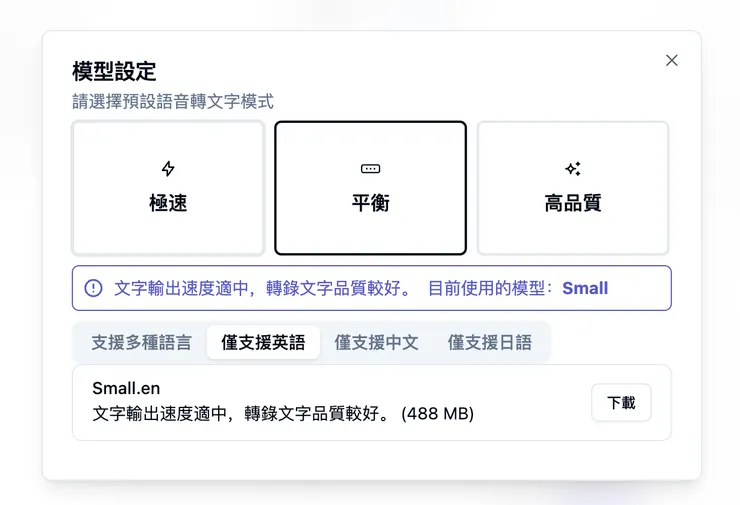
Task: Select the 高品質 high quality mode card
Action: tap(573, 188)
